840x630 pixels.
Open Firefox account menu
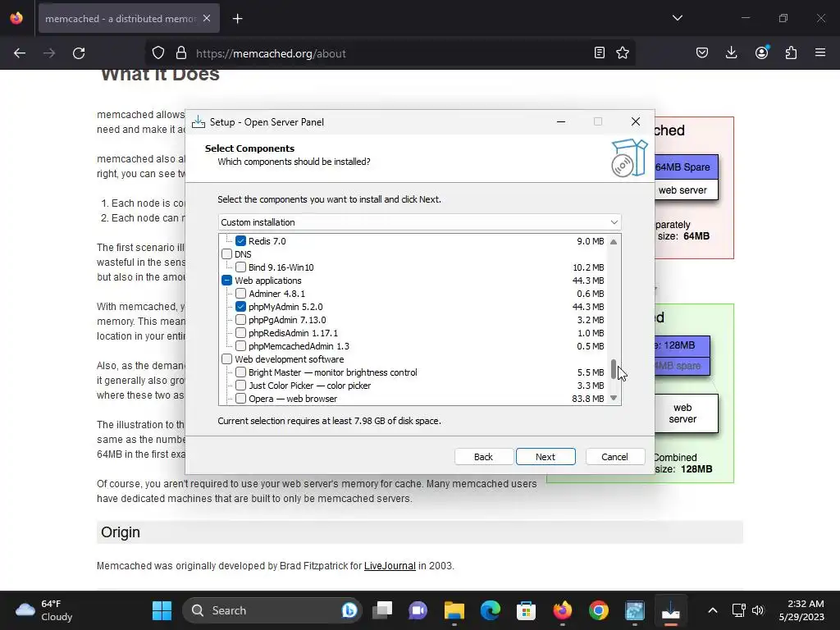[x=761, y=53]
